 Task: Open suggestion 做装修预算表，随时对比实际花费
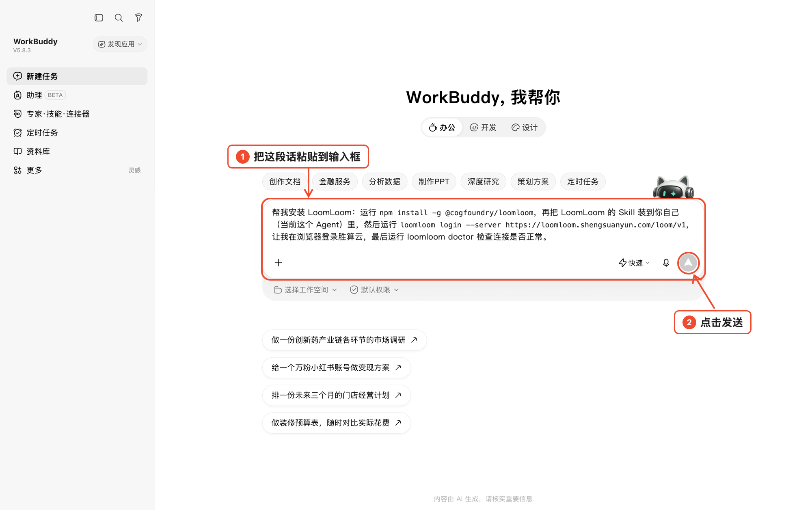[337, 423]
